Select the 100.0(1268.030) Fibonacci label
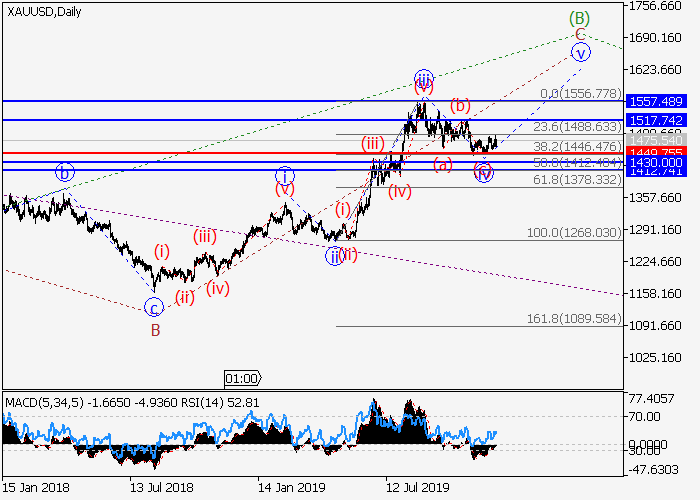 pos(574,232)
